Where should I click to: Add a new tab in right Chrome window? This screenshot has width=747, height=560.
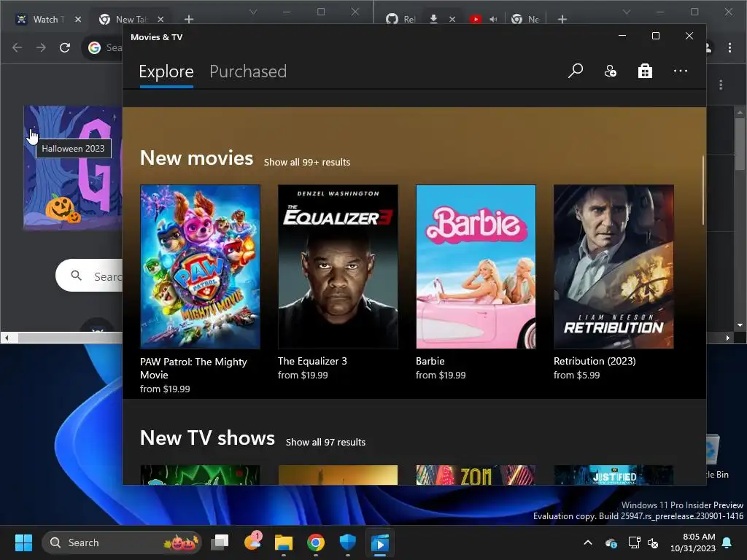pyautogui.click(x=562, y=20)
